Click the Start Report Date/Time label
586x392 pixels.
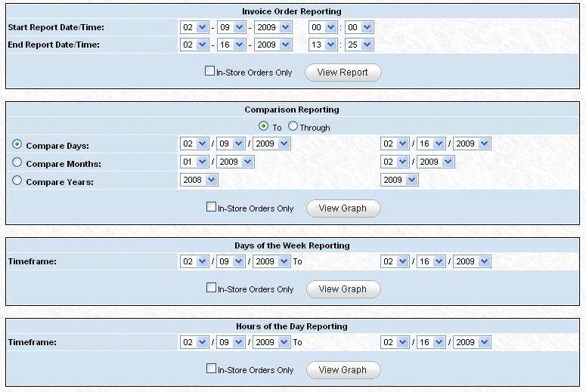56,27
